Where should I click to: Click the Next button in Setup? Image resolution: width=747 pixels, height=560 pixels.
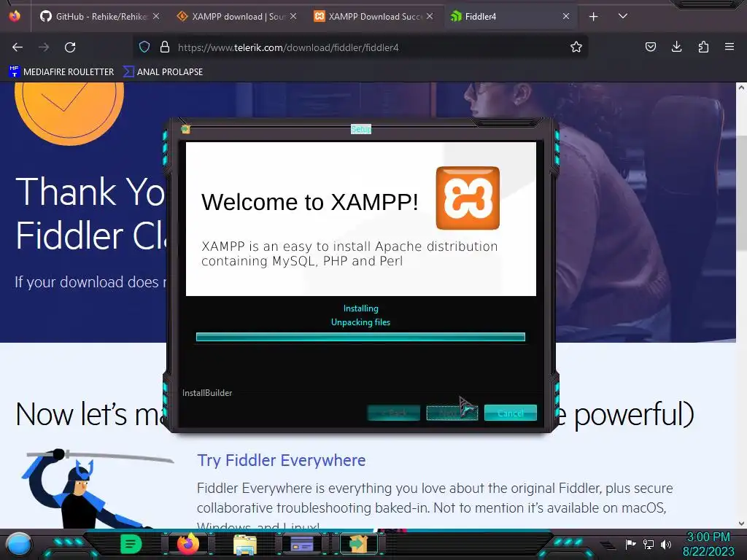click(x=452, y=413)
